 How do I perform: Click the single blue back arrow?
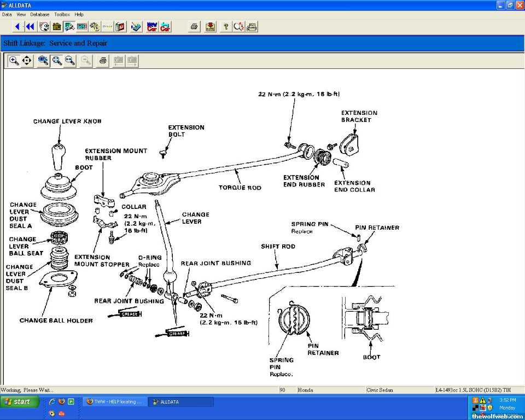click(x=18, y=26)
